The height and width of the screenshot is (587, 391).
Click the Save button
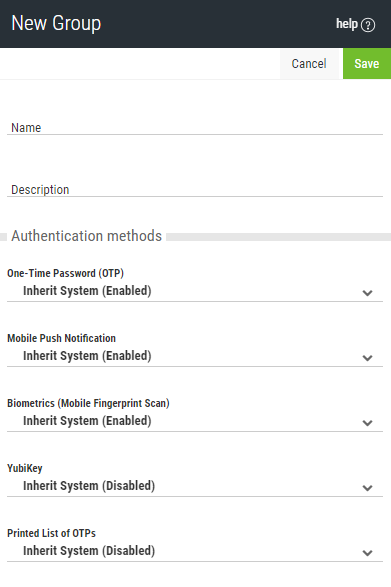click(x=367, y=64)
